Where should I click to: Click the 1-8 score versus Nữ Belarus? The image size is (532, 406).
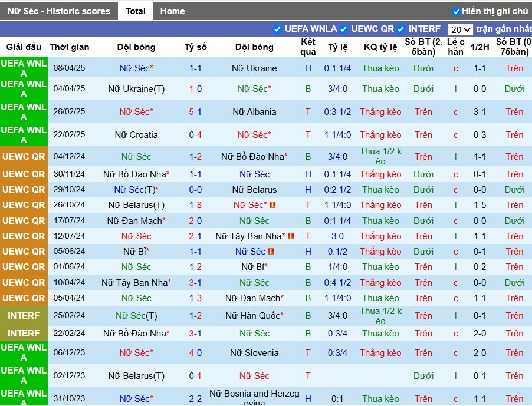[195, 205]
